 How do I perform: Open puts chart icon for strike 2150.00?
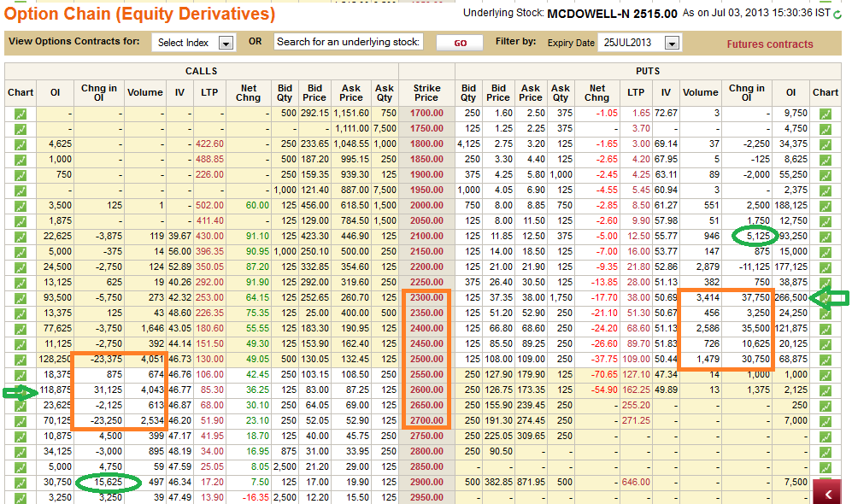826,252
